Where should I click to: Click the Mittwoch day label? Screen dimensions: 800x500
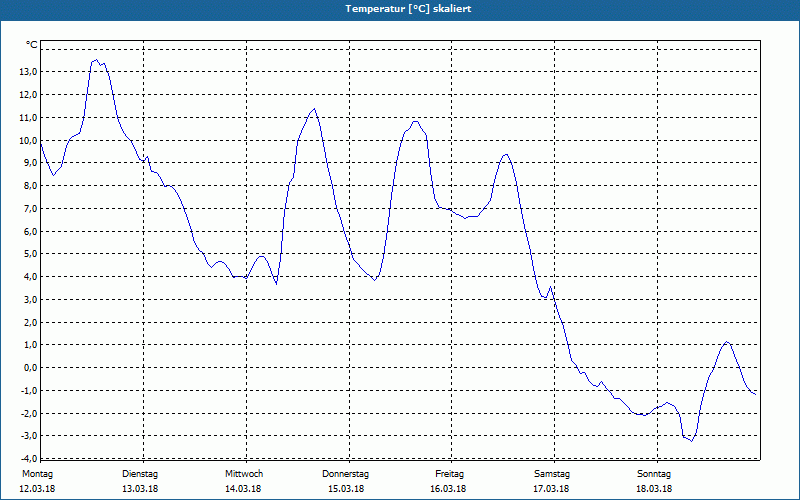pyautogui.click(x=244, y=474)
